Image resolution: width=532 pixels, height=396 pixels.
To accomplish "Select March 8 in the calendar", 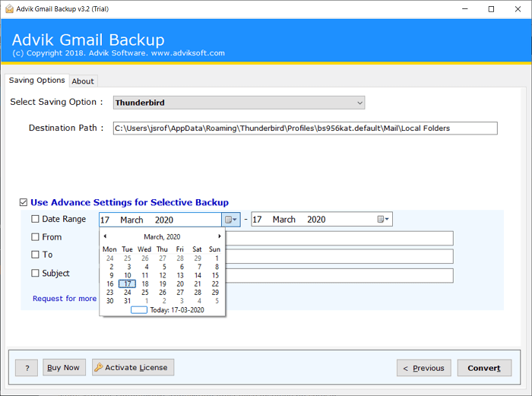I will [217, 267].
